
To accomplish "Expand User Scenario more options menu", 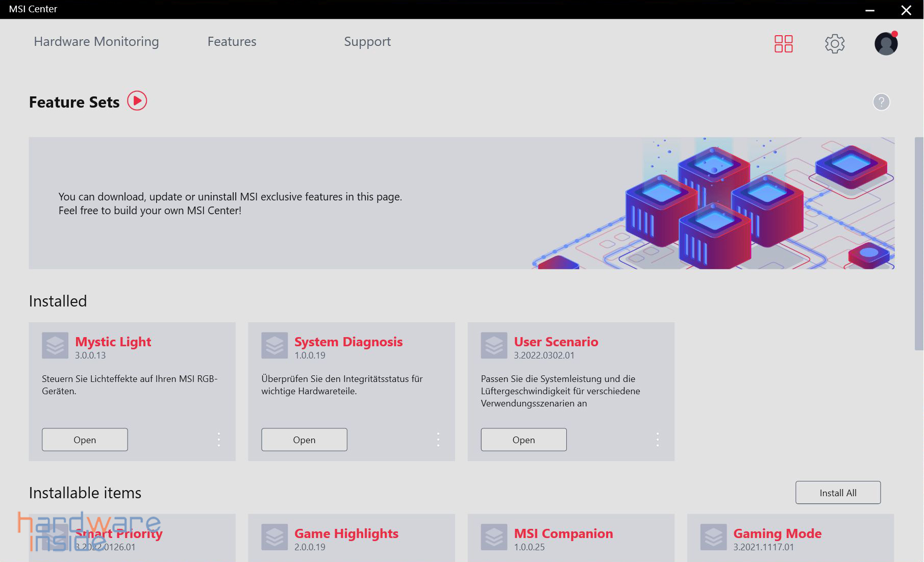I will [658, 440].
